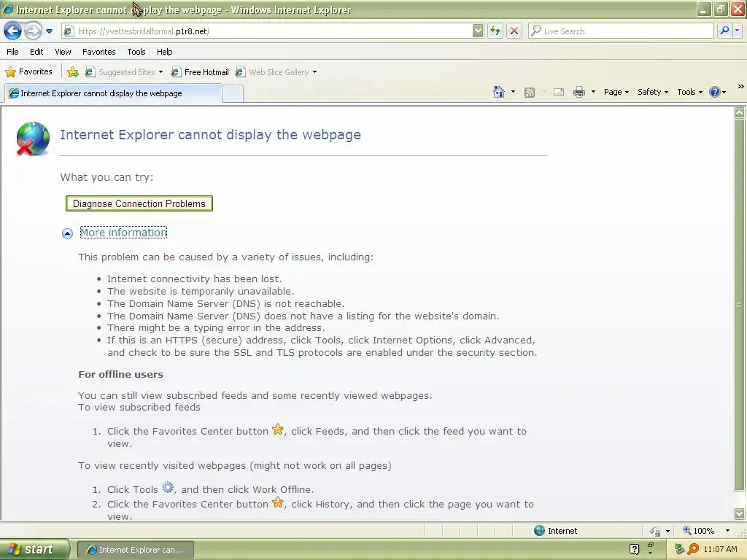
Task: Open Free Hotmail favorites link
Action: click(200, 72)
